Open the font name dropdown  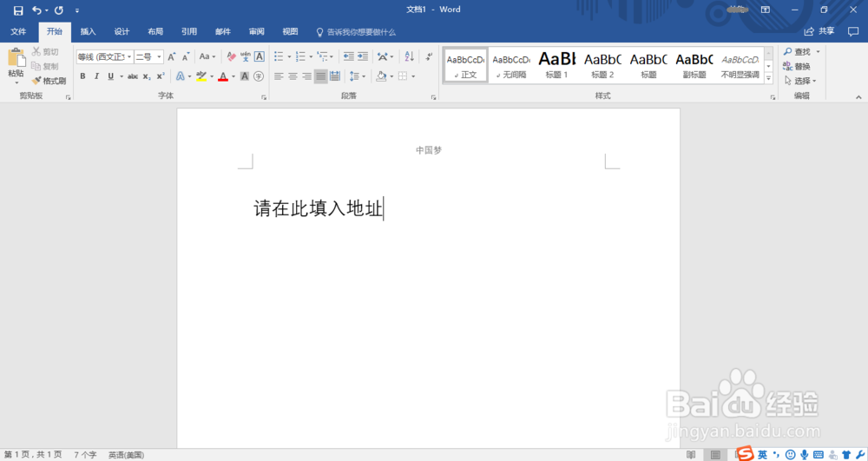(x=129, y=56)
